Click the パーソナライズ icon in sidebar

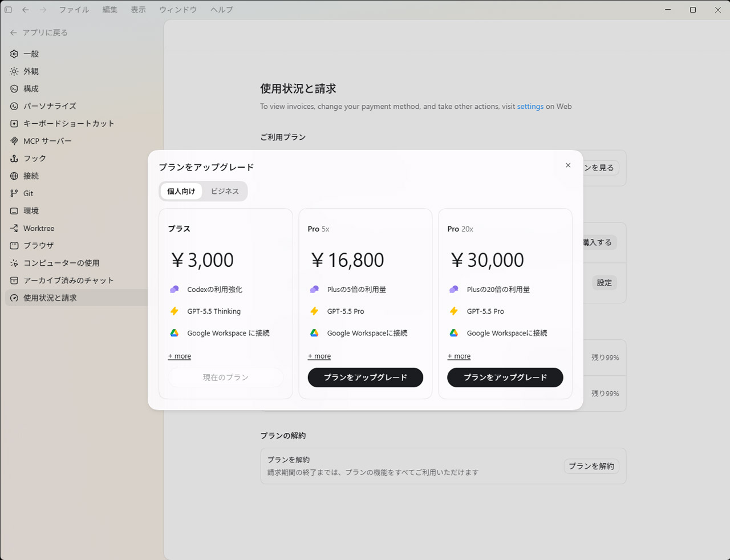tap(14, 106)
